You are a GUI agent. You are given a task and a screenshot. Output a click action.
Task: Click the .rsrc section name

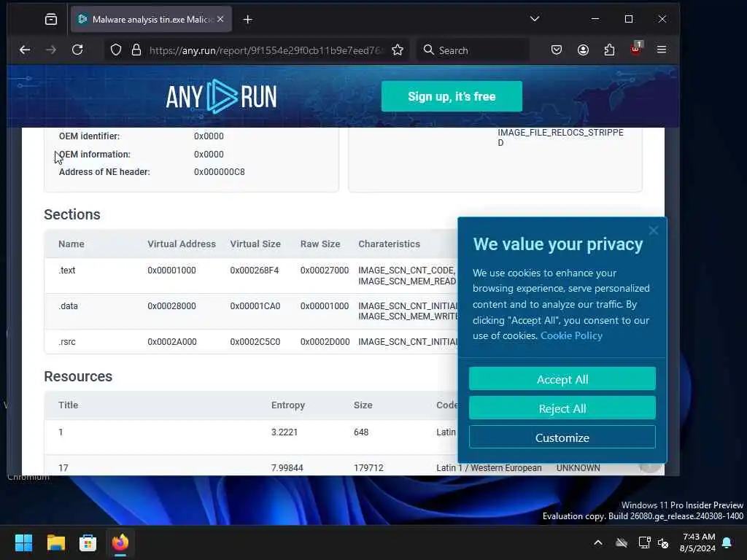pos(66,341)
